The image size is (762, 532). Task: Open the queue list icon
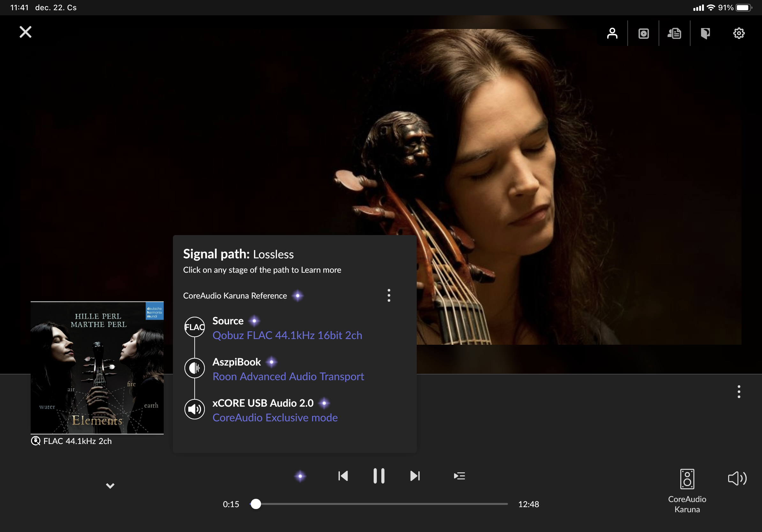pyautogui.click(x=459, y=476)
